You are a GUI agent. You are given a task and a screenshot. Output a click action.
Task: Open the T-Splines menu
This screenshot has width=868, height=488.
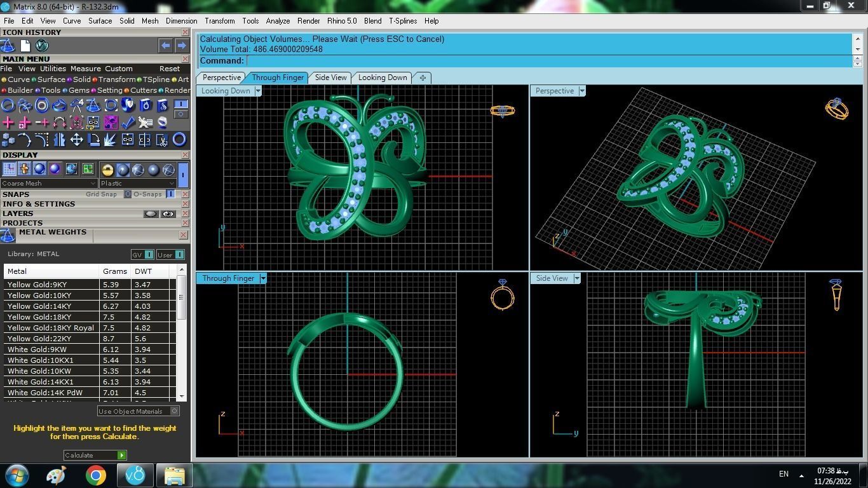pos(403,20)
